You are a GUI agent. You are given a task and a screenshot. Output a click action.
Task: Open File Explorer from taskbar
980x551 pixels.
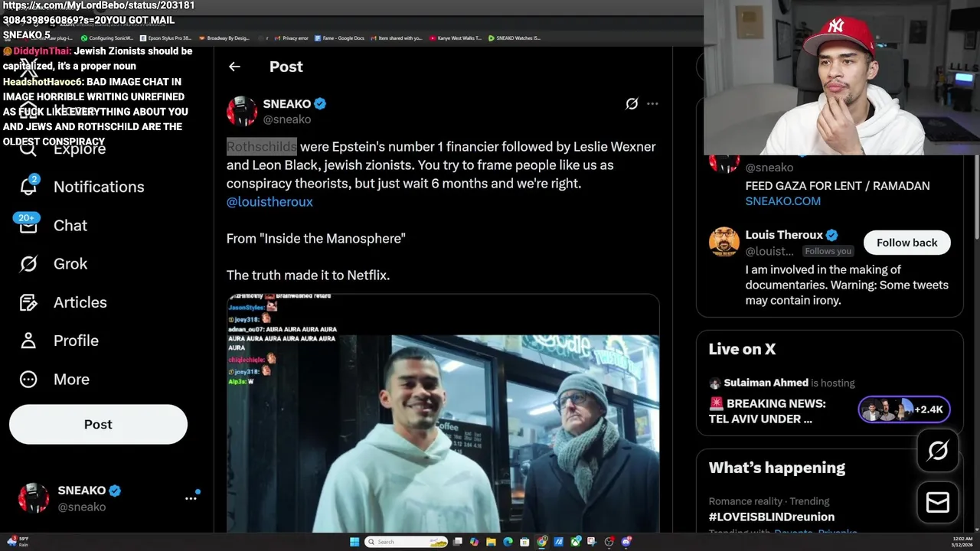pyautogui.click(x=491, y=542)
